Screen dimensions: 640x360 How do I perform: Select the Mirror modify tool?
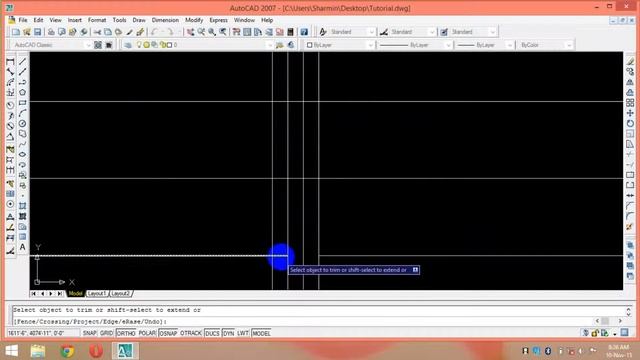630,82
